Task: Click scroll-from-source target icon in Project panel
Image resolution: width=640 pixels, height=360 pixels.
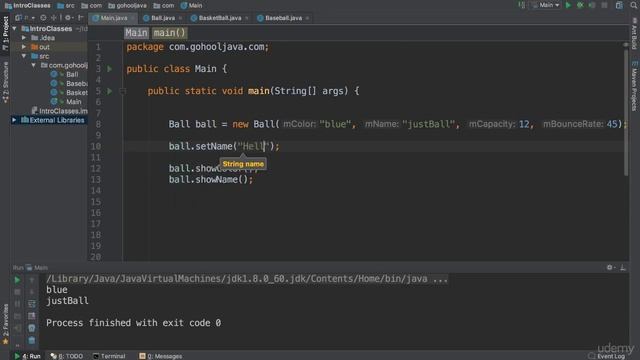Action: [43, 18]
